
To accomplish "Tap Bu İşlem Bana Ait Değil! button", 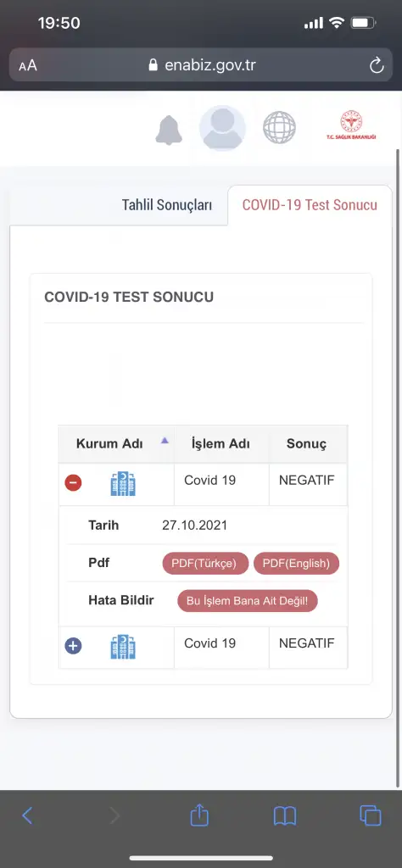I will pyautogui.click(x=248, y=601).
